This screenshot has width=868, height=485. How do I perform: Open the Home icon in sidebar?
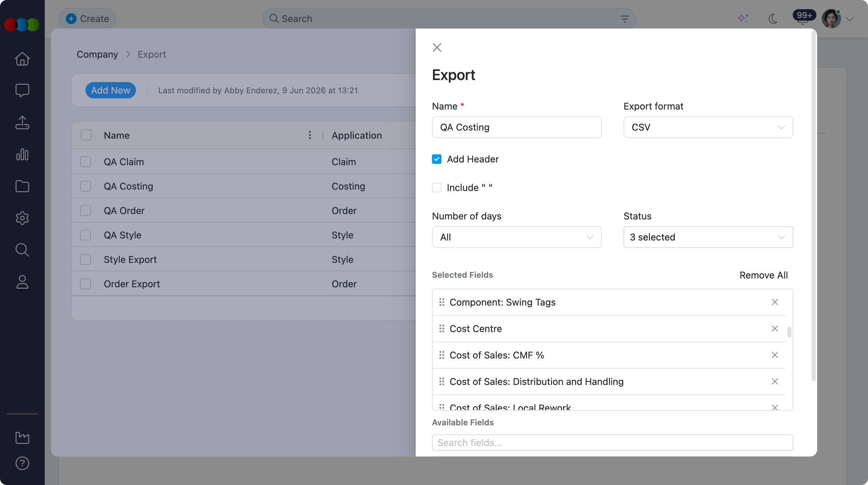coord(22,59)
